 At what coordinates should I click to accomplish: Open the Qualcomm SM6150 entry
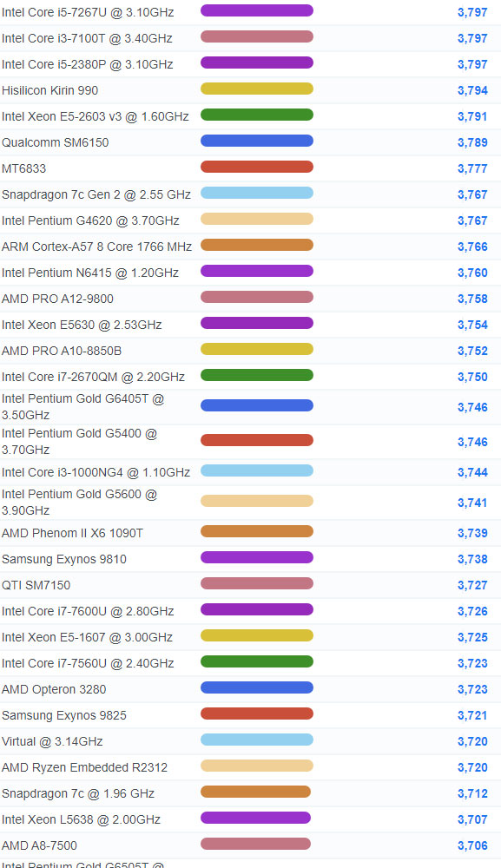(56, 142)
